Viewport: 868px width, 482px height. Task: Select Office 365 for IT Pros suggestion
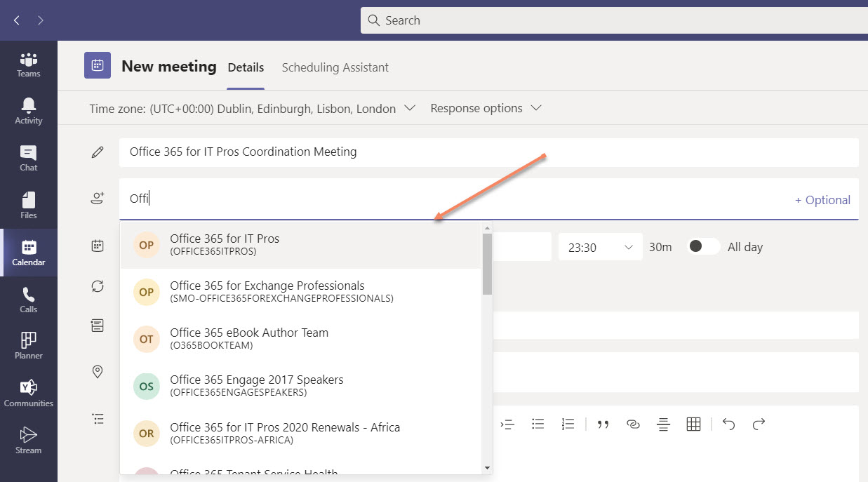[x=301, y=245]
